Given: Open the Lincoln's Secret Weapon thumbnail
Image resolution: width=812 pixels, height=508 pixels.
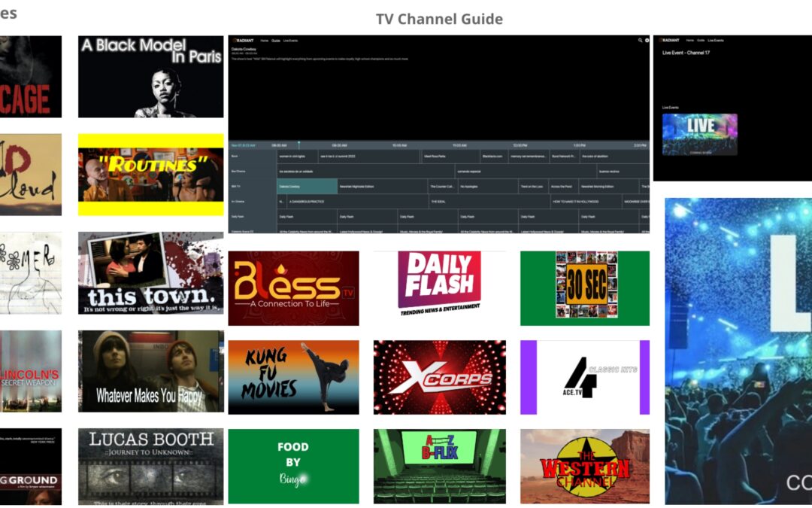Looking at the screenshot, I should (x=31, y=371).
